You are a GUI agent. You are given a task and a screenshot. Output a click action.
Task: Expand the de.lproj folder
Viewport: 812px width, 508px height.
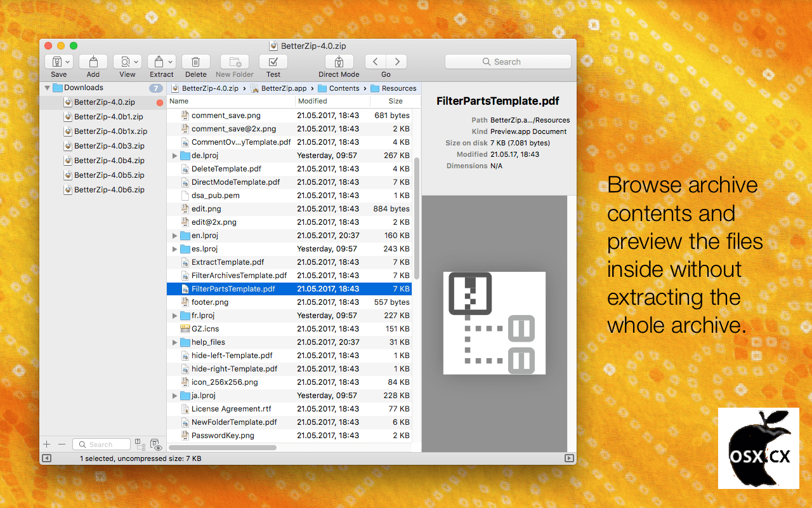175,156
